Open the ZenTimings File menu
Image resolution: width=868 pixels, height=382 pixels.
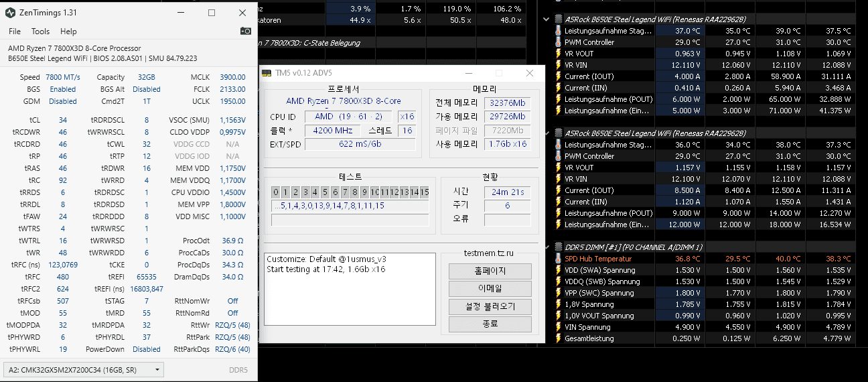click(14, 31)
